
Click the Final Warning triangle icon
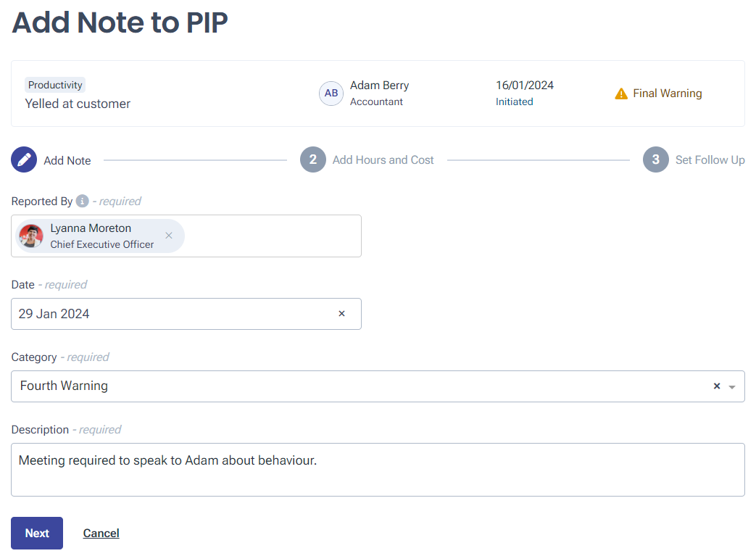pos(621,94)
